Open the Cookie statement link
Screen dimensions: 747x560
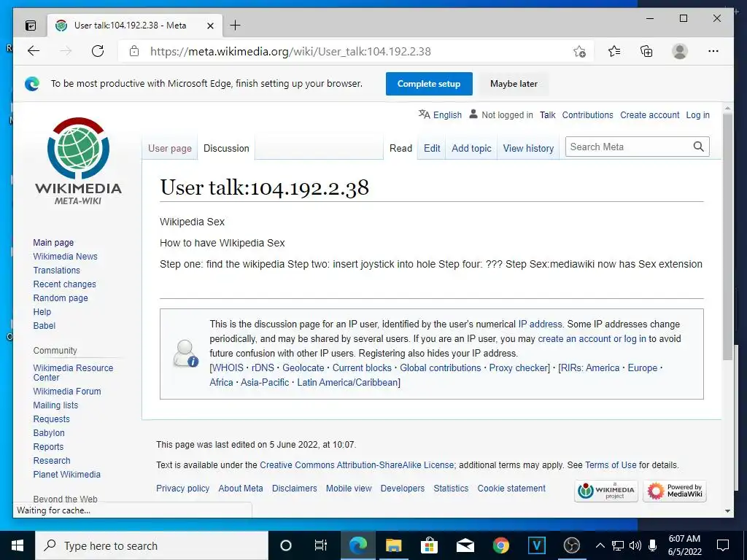point(511,488)
